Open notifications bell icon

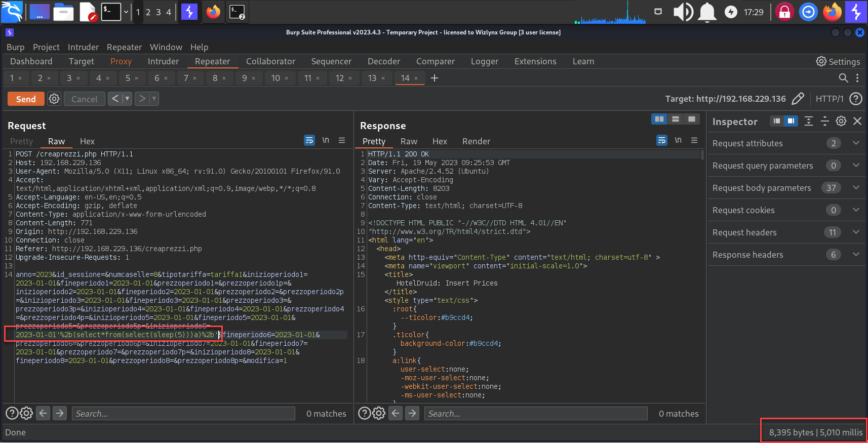point(707,12)
